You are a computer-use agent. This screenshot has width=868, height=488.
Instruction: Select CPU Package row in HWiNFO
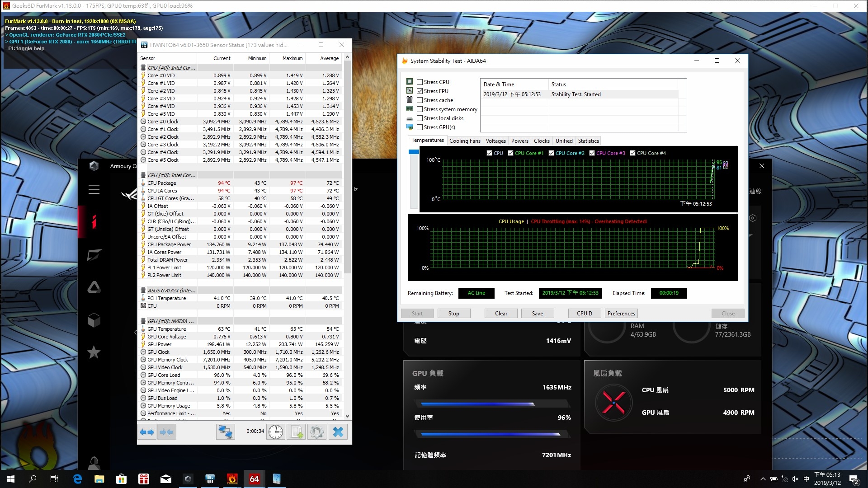(241, 183)
